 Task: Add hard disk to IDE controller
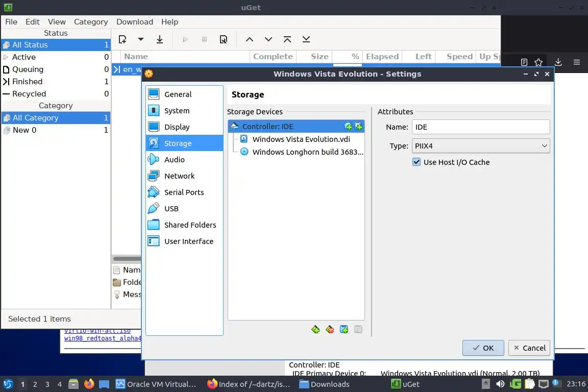pos(358,127)
